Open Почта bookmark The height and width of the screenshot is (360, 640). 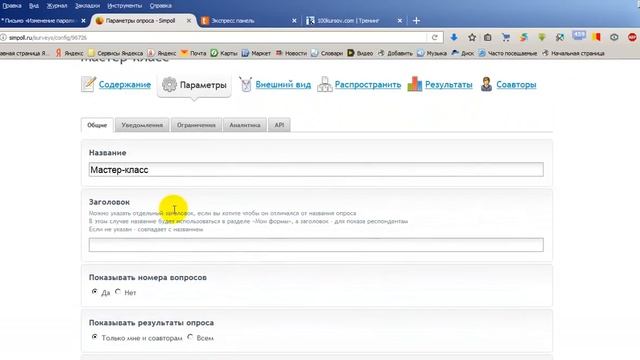coord(193,53)
